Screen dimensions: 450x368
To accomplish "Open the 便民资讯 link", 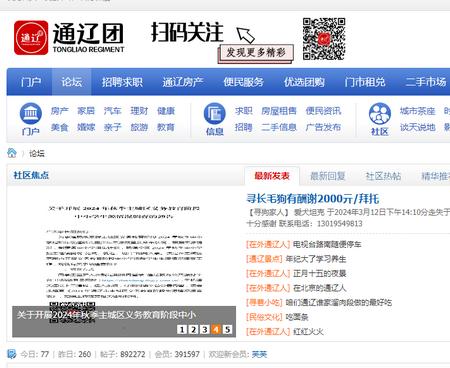I will click(323, 111).
